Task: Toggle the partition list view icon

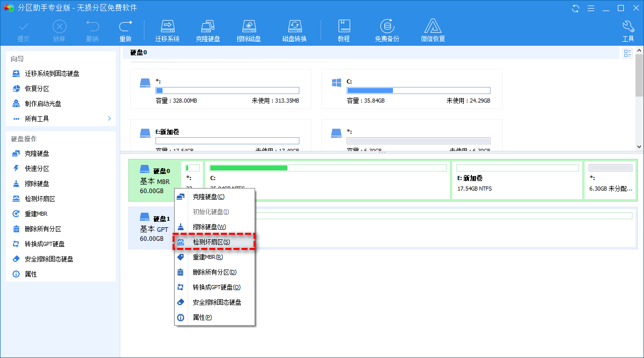Action: point(627,53)
